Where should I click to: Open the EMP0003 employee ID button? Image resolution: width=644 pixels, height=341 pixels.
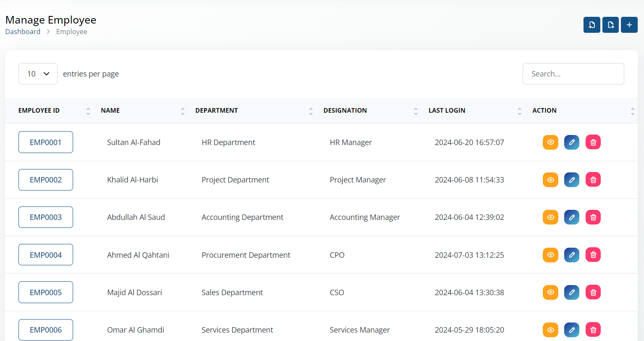46,217
